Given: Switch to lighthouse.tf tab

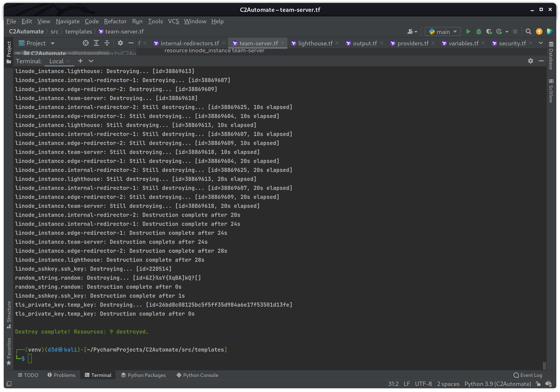Looking at the screenshot, I should point(315,43).
